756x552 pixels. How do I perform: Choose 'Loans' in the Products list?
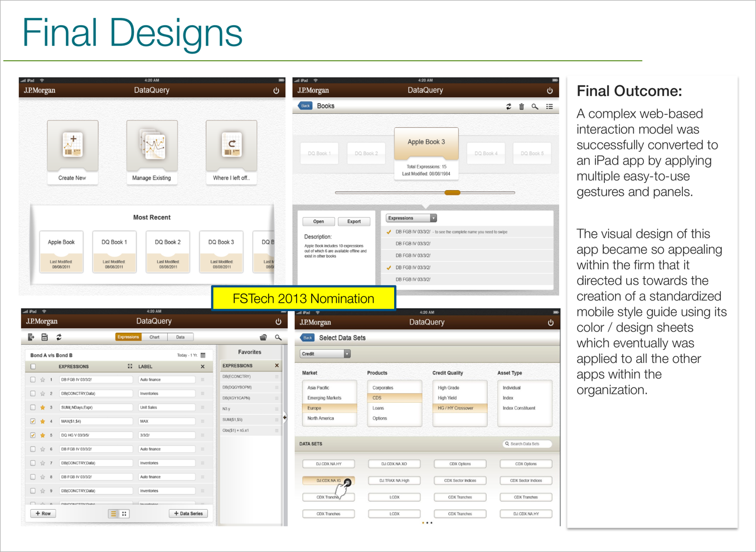coord(394,408)
